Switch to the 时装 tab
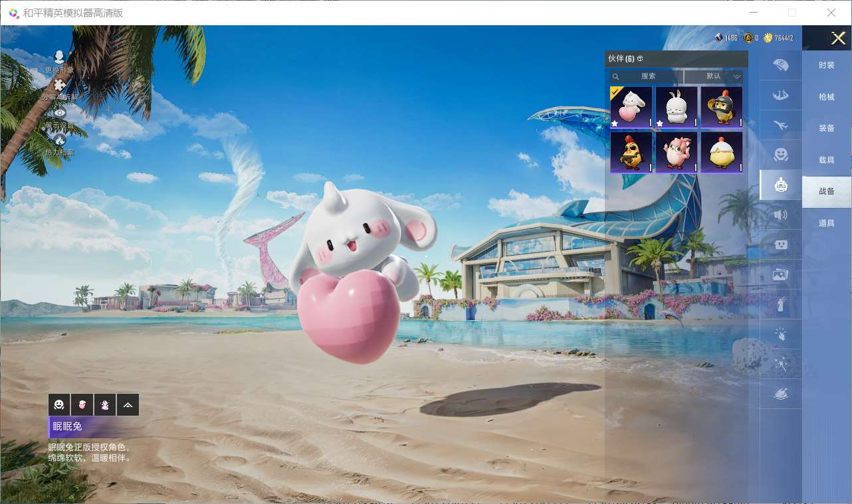This screenshot has width=852, height=504. tap(826, 65)
